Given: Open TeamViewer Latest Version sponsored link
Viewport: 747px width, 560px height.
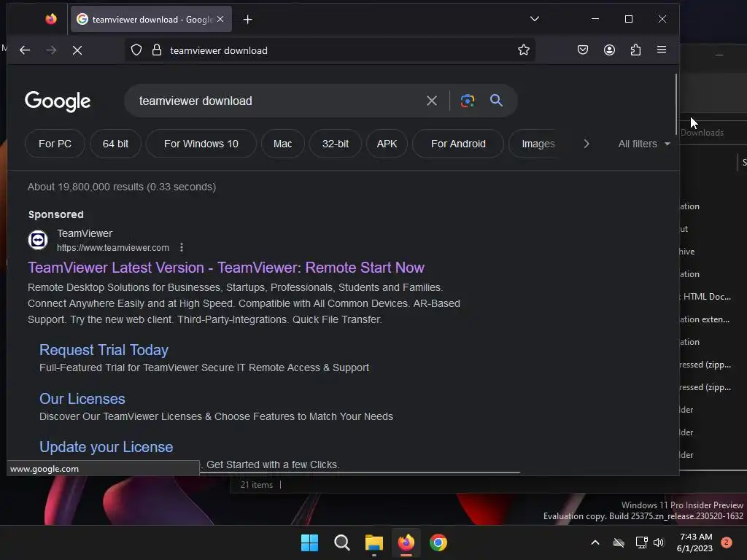Looking at the screenshot, I should tap(226, 268).
